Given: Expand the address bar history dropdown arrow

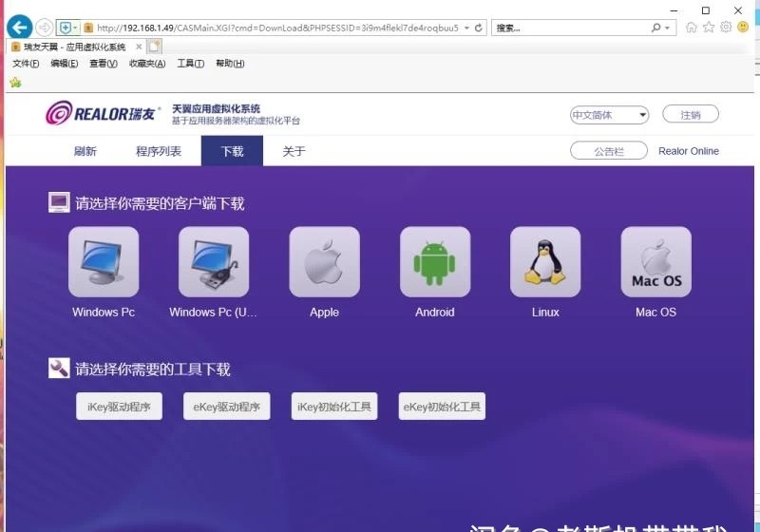Looking at the screenshot, I should (x=466, y=28).
